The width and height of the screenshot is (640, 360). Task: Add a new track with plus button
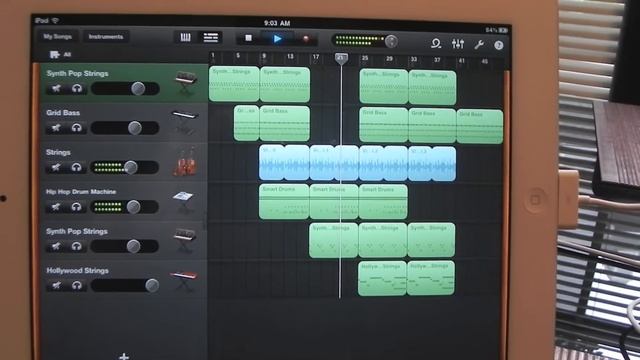pos(124,356)
